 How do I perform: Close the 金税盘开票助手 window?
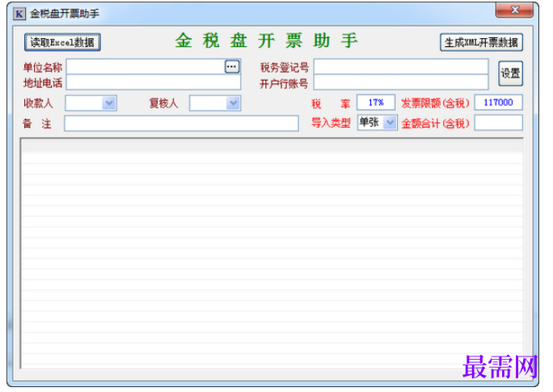pos(514,10)
